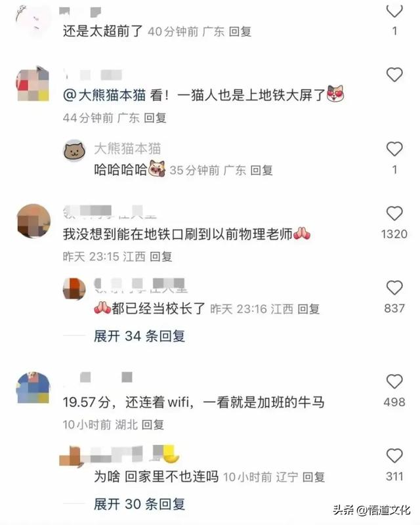Like the 19.57分 wifi comment heart
The image size is (420, 525).
point(394,381)
